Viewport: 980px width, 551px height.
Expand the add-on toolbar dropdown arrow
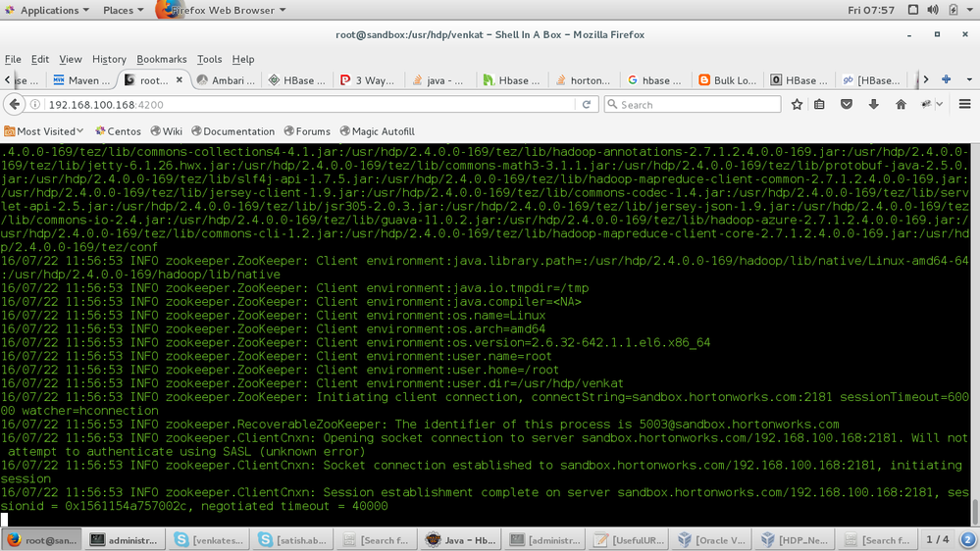pyautogui.click(x=940, y=104)
